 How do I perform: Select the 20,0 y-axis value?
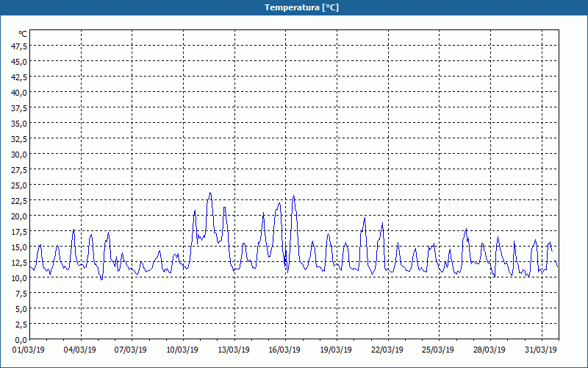point(19,216)
